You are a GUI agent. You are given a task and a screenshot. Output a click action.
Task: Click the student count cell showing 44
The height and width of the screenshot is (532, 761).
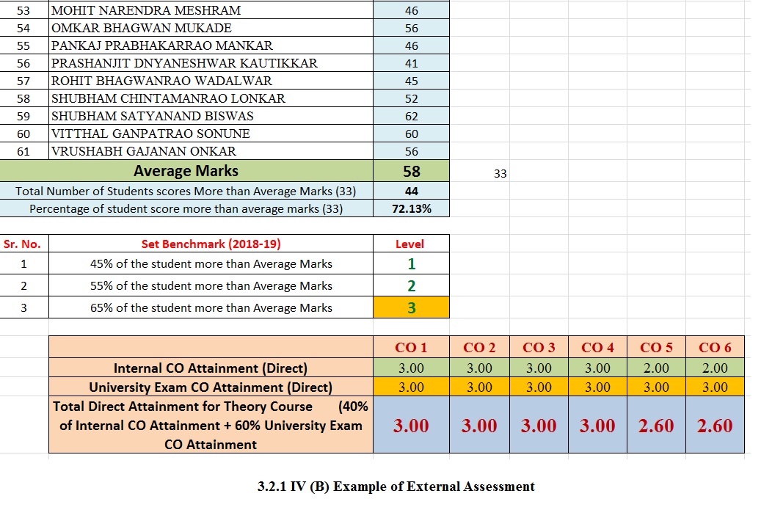[x=411, y=191]
